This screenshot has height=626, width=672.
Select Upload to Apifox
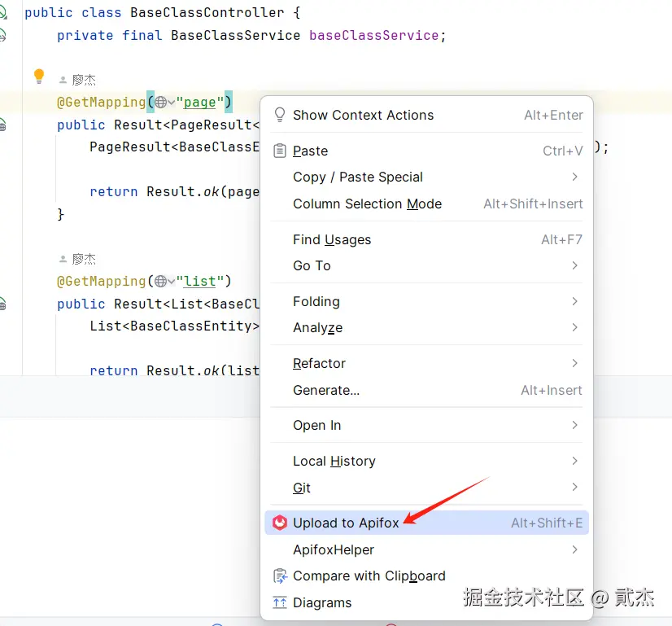click(426, 523)
